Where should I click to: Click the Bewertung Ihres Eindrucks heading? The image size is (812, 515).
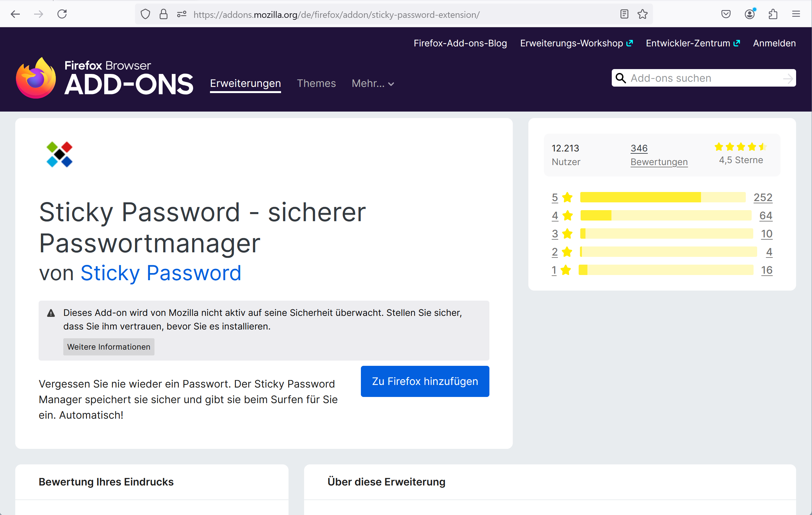pyautogui.click(x=106, y=482)
